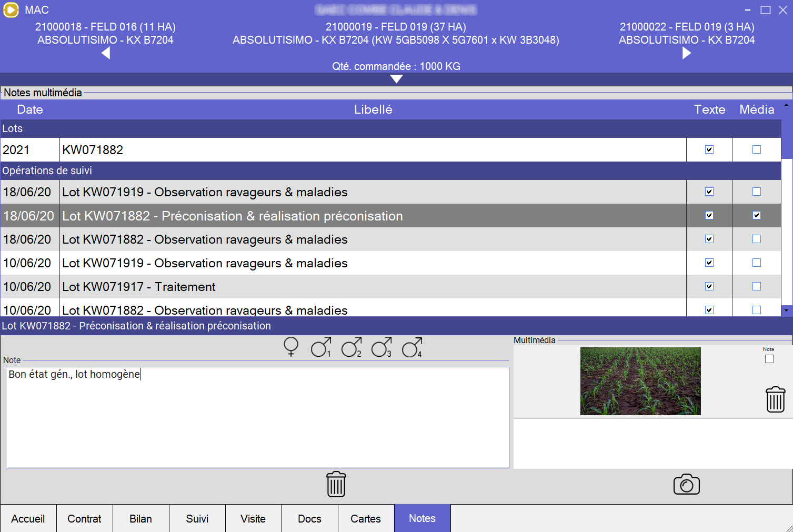
Task: Take a photo with camera icon
Action: click(x=687, y=484)
